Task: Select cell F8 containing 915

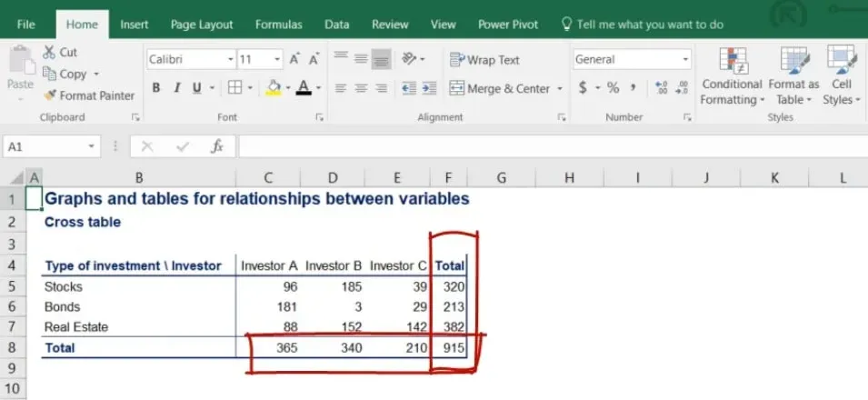Action: 450,347
